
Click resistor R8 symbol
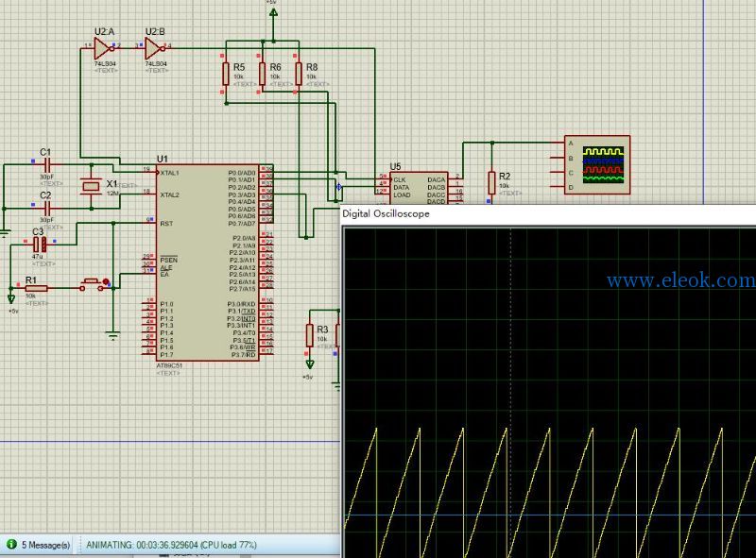pos(299,75)
